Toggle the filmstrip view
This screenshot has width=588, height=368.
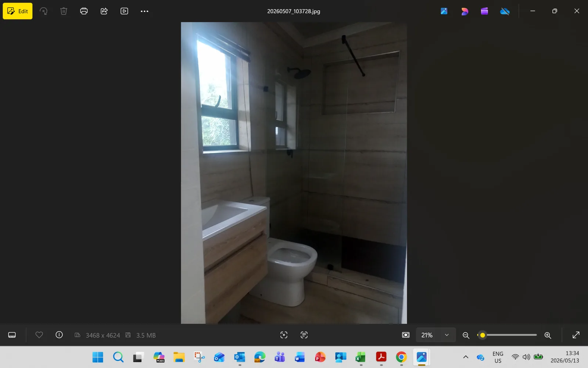[12, 335]
